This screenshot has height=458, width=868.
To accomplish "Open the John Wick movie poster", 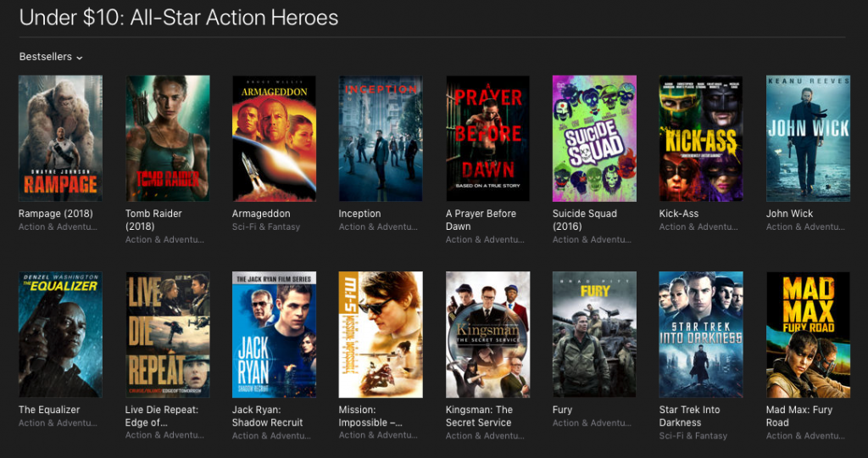I will point(808,138).
